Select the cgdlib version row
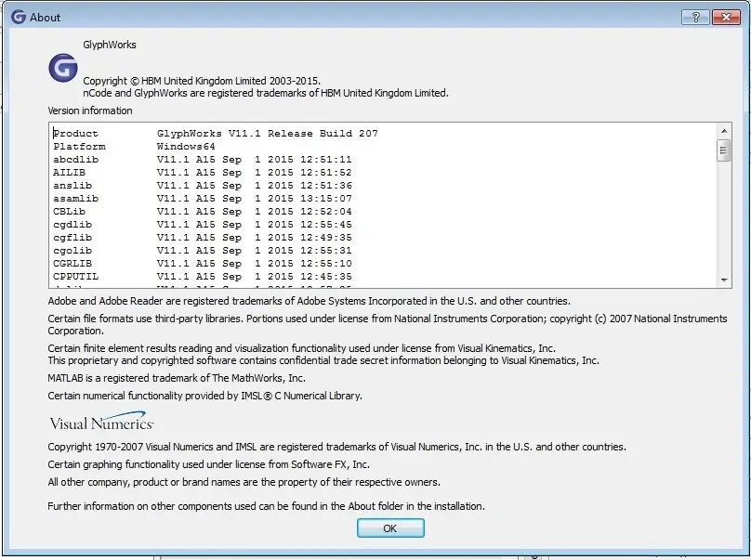This screenshot has height=560, width=751. (x=202, y=225)
